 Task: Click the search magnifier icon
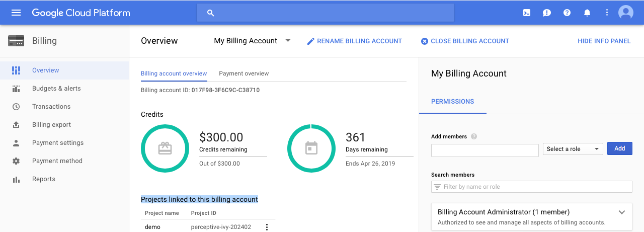pos(211,13)
